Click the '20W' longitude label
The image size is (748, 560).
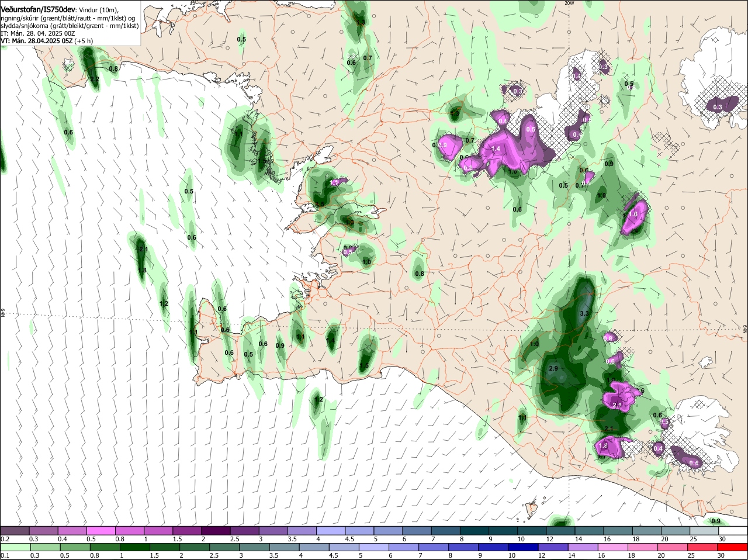point(569,3)
